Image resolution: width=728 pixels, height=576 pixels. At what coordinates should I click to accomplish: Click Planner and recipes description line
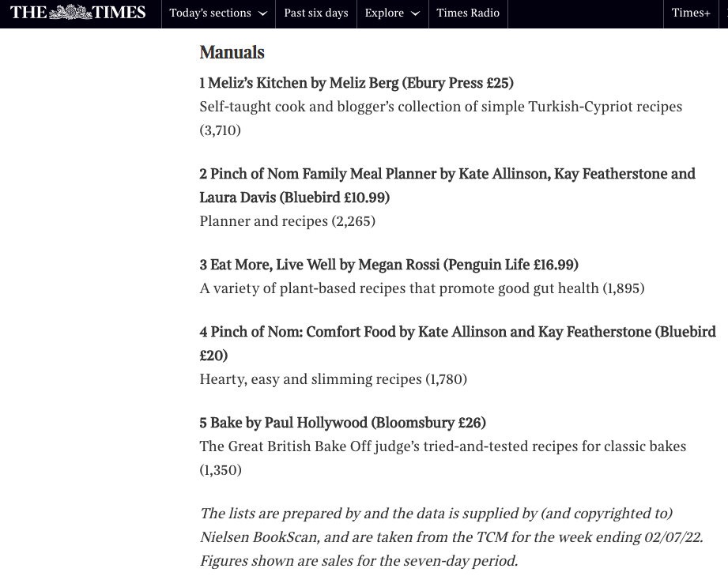(288, 221)
